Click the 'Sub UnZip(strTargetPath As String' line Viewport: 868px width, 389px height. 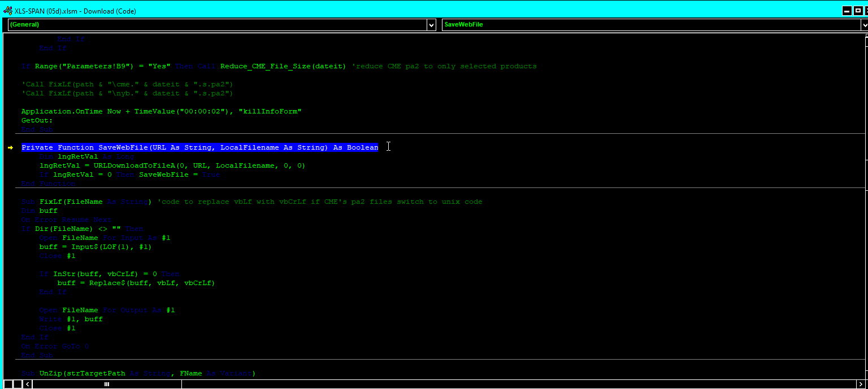click(138, 373)
